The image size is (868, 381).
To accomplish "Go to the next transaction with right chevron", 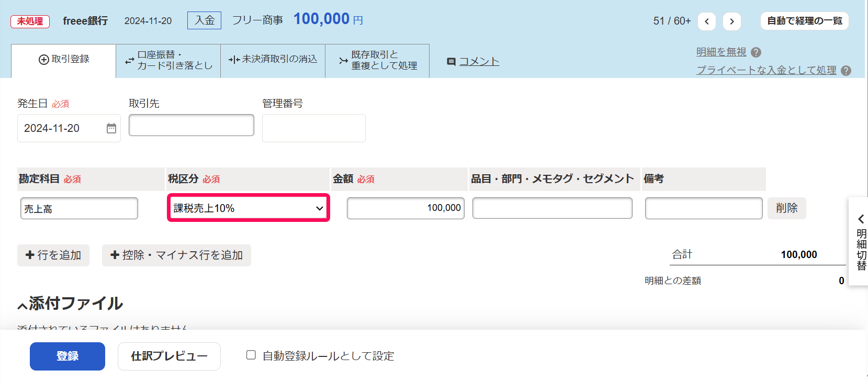I will pos(732,21).
